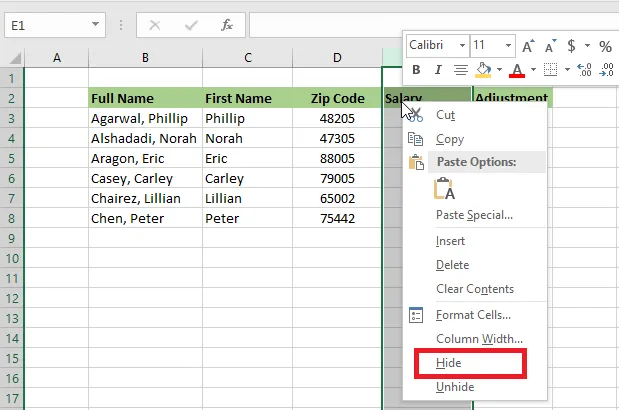The image size is (619, 410).
Task: Click first name cell Lillian
Action: [248, 198]
